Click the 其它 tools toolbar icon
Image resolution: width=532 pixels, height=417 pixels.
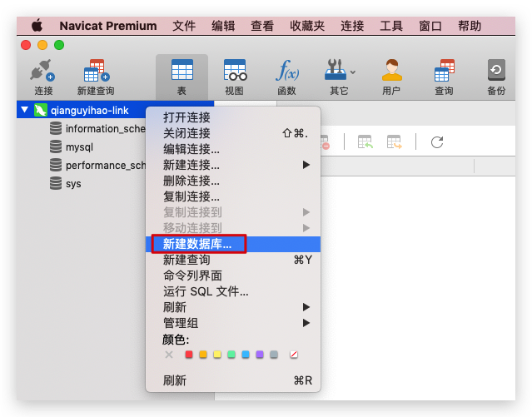click(x=336, y=71)
